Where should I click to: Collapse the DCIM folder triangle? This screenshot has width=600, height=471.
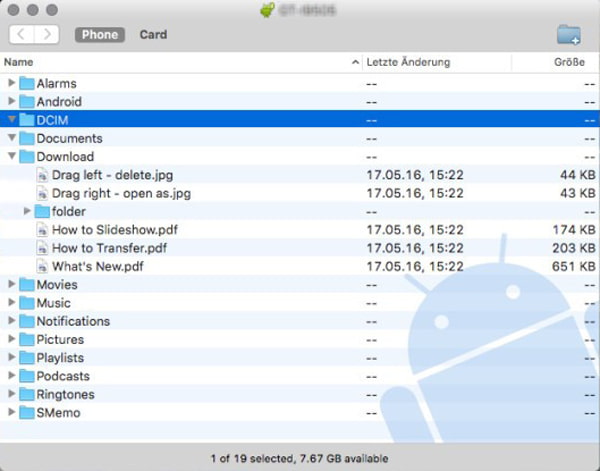tap(12, 119)
